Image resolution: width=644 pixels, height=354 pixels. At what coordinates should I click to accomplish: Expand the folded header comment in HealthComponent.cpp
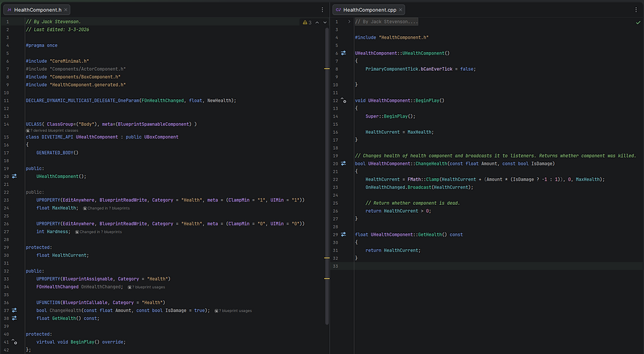(350, 22)
